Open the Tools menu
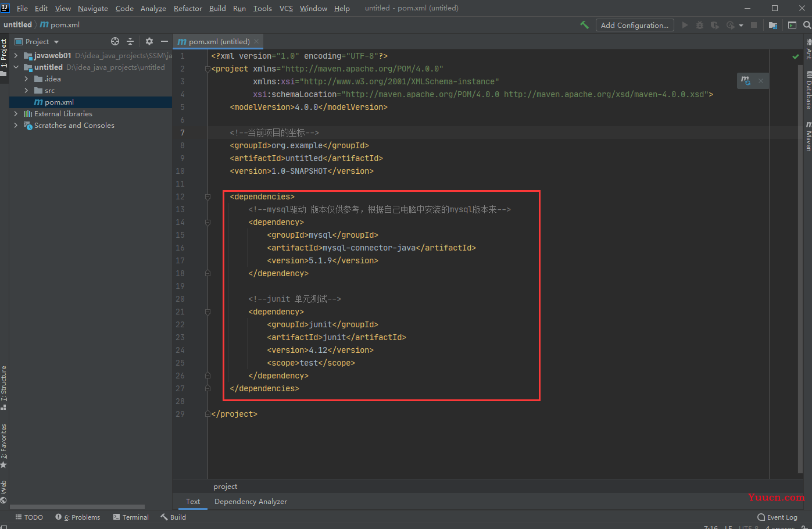 262,8
